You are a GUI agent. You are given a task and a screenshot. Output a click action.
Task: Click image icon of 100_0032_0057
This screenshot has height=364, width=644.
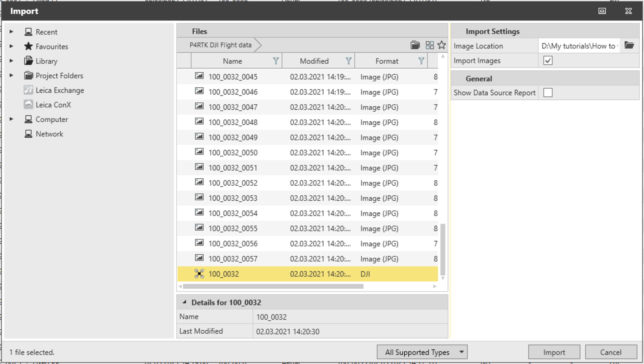tap(199, 258)
